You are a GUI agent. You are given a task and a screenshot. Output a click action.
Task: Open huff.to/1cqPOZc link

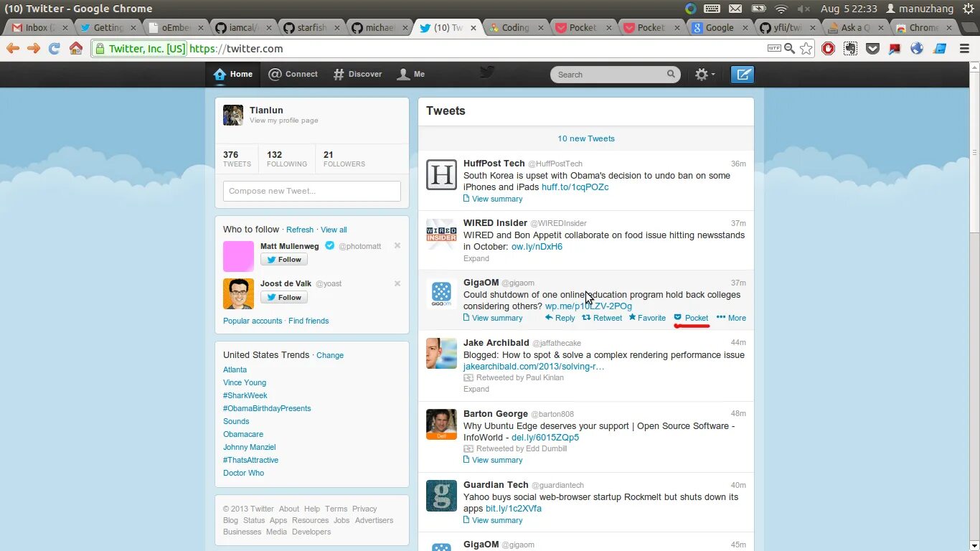click(x=575, y=187)
